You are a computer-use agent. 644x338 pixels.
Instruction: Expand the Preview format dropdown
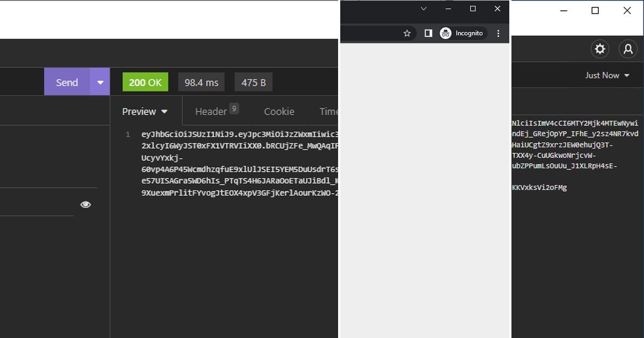145,112
